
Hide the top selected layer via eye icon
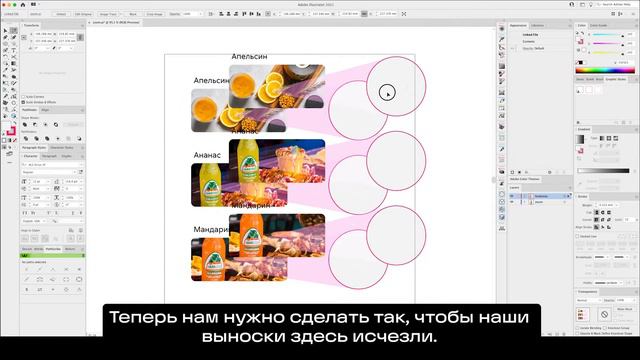pos(512,196)
